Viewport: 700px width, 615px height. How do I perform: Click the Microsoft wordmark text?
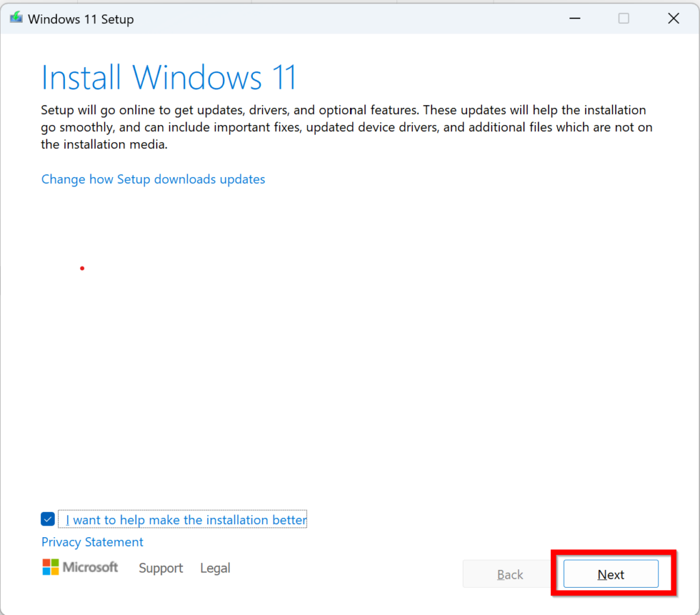[90, 567]
